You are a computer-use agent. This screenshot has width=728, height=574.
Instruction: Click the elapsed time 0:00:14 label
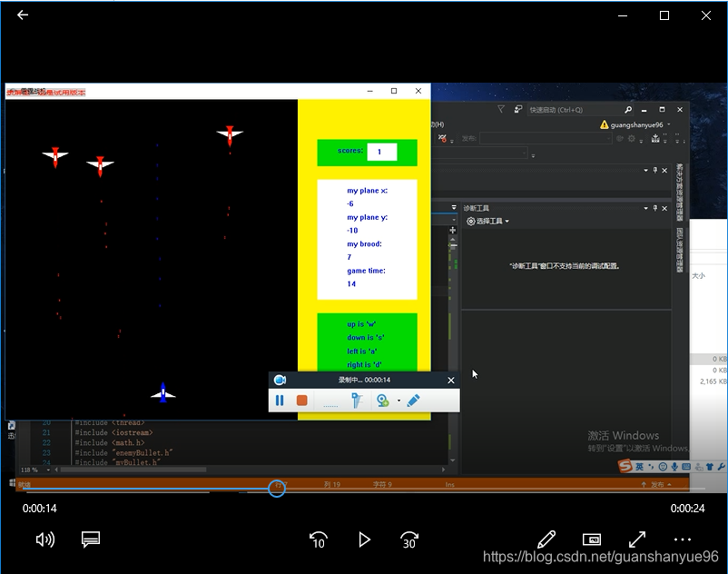click(39, 509)
